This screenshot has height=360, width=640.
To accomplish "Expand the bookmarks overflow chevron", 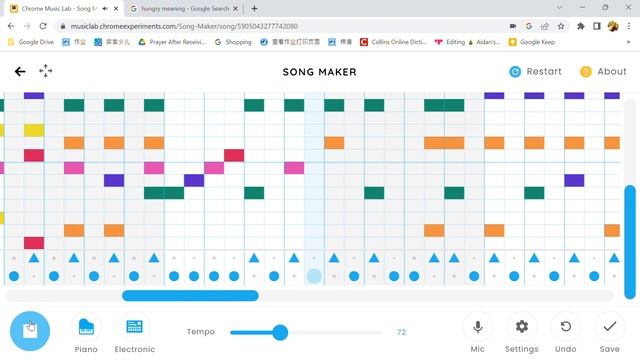I will point(628,42).
